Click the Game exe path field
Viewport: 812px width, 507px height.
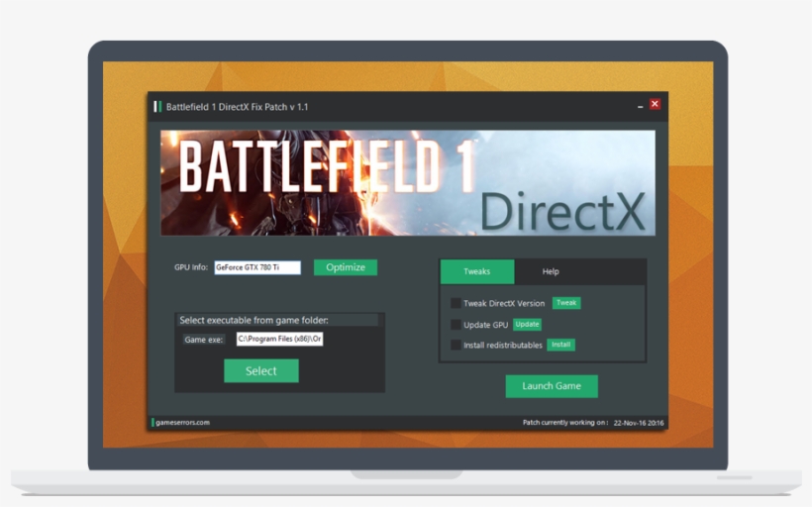279,339
